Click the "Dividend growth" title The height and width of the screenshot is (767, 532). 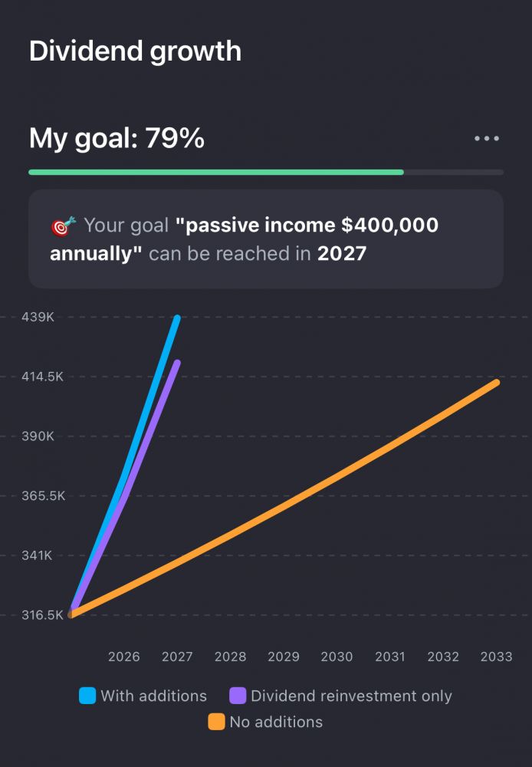point(135,51)
